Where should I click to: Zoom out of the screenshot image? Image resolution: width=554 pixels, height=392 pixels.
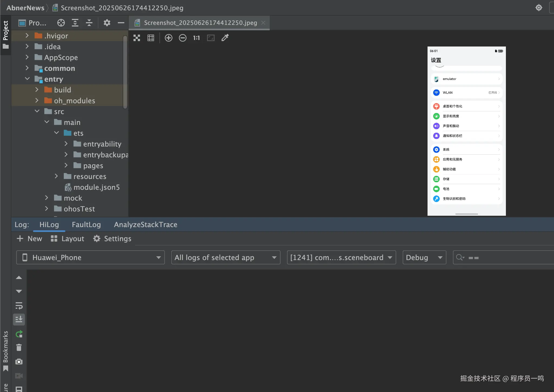point(183,38)
